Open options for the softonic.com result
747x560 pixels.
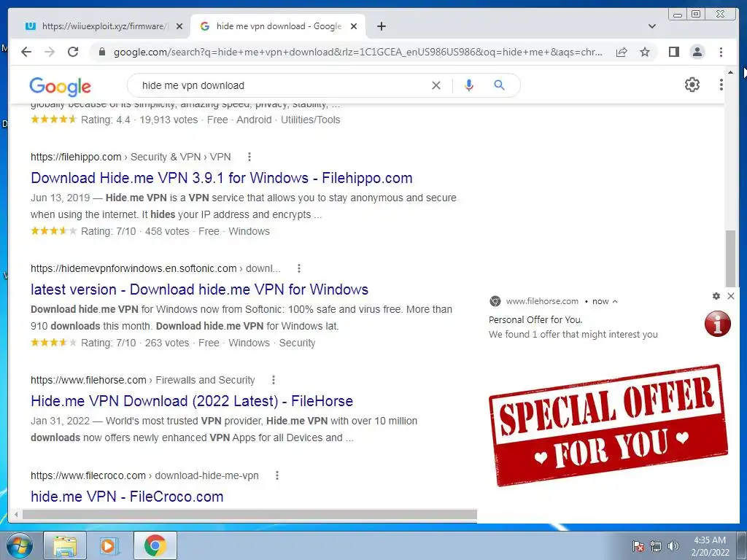[x=298, y=268]
